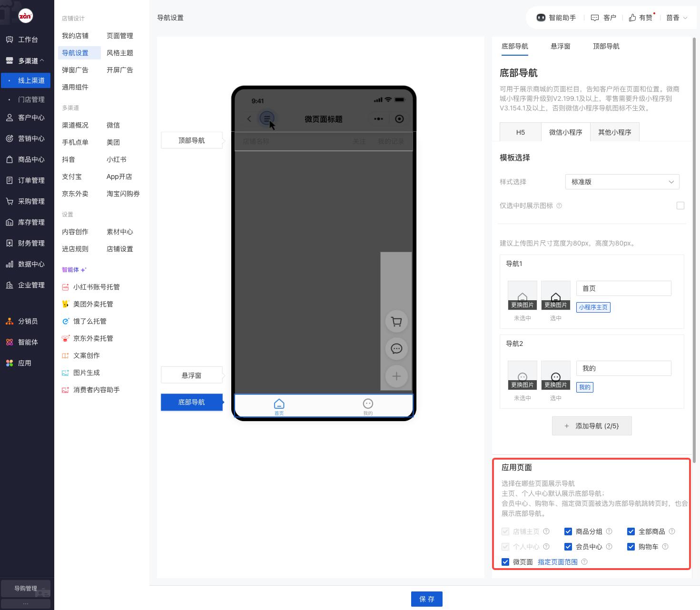The width and height of the screenshot is (700, 610).
Task: Switch to the 悬浮窗 tab
Action: [560, 46]
